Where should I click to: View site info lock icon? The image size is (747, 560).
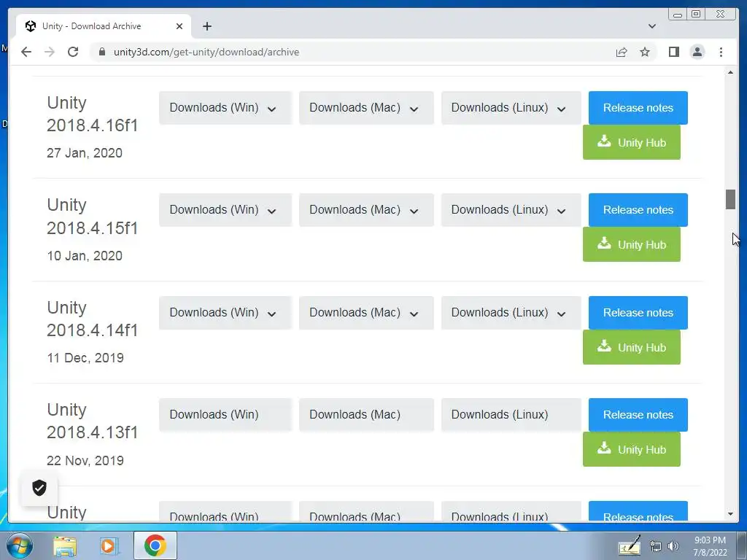(x=101, y=52)
